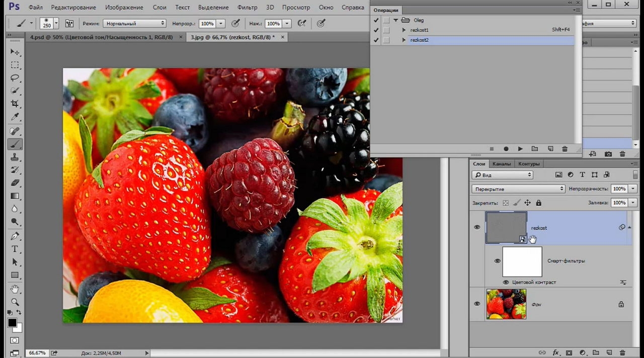
Task: Play the selected action
Action: click(520, 149)
